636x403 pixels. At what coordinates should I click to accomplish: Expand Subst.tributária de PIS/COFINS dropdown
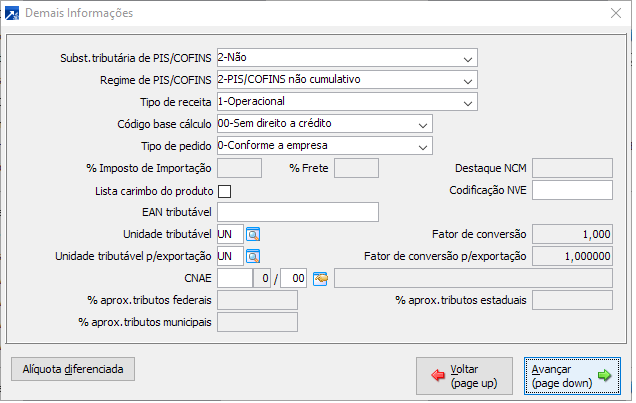coord(467,58)
